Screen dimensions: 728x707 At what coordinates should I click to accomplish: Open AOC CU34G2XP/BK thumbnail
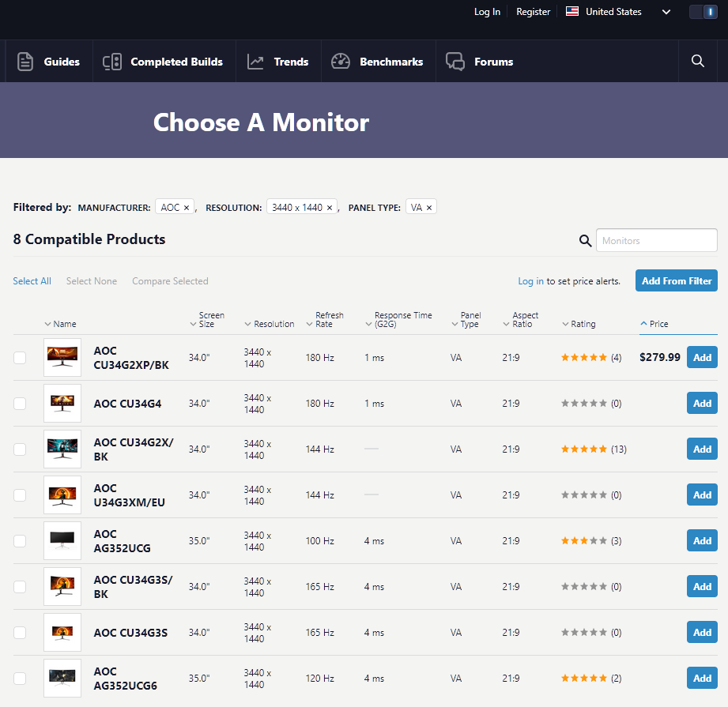(62, 357)
